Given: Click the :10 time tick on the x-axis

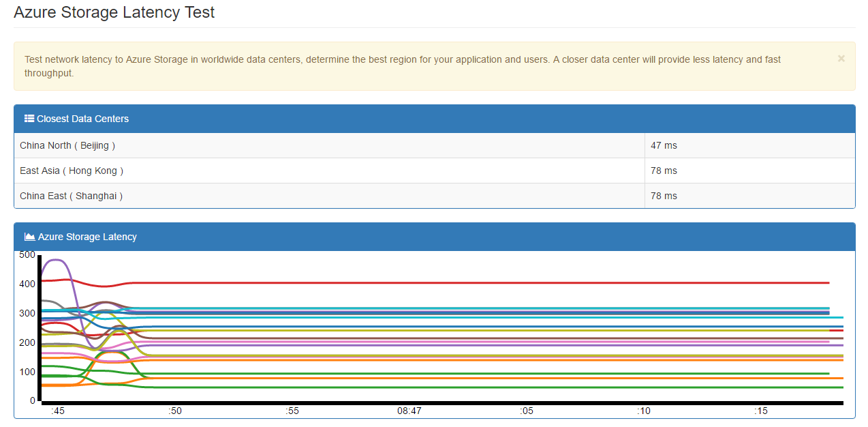Looking at the screenshot, I should 644,411.
